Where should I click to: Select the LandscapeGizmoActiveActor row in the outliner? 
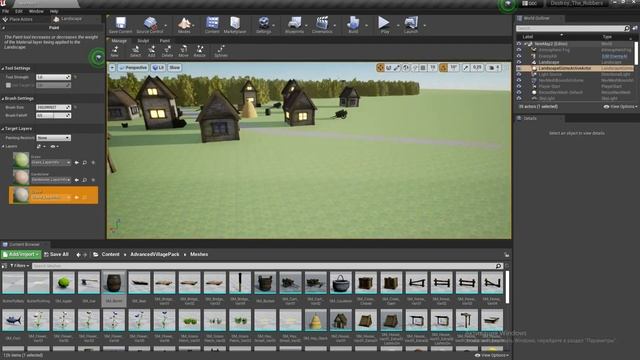pos(575,68)
